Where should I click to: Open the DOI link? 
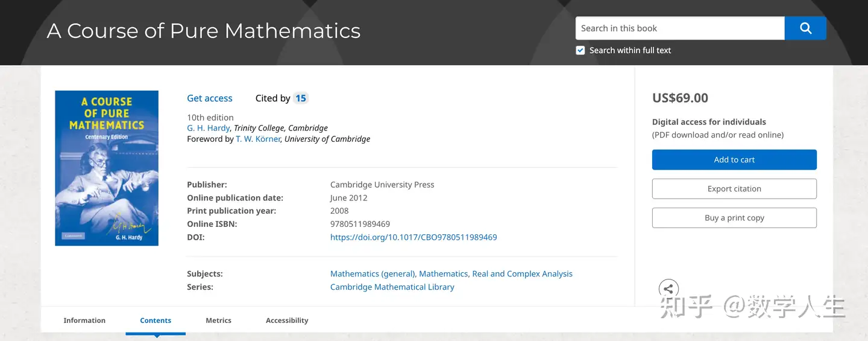coord(414,237)
